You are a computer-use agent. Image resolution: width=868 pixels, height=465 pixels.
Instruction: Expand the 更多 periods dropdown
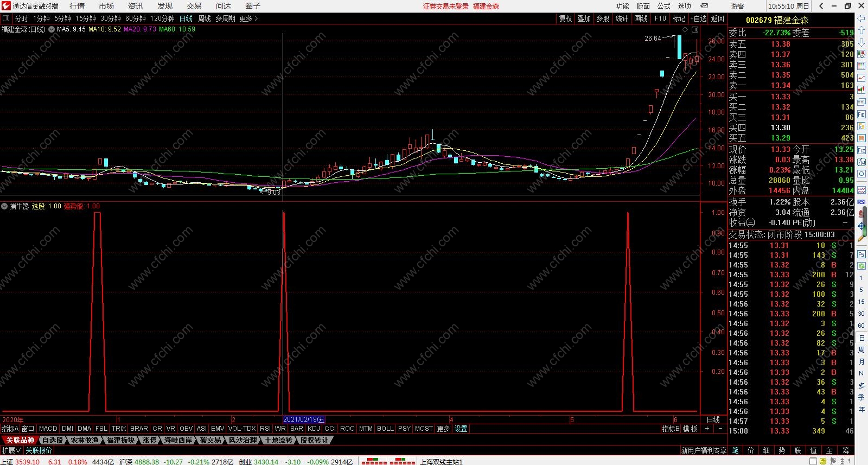click(248, 18)
